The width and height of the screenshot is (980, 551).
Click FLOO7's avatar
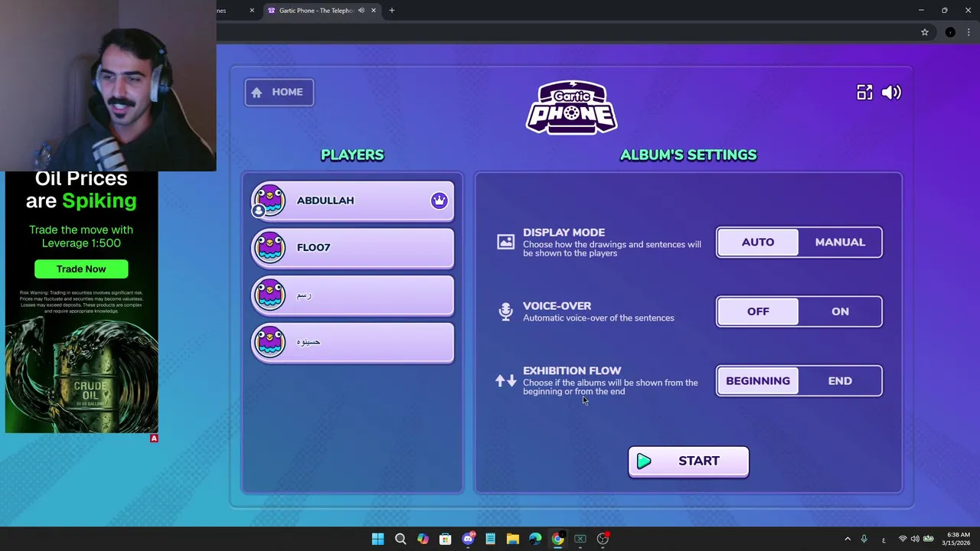[269, 247]
